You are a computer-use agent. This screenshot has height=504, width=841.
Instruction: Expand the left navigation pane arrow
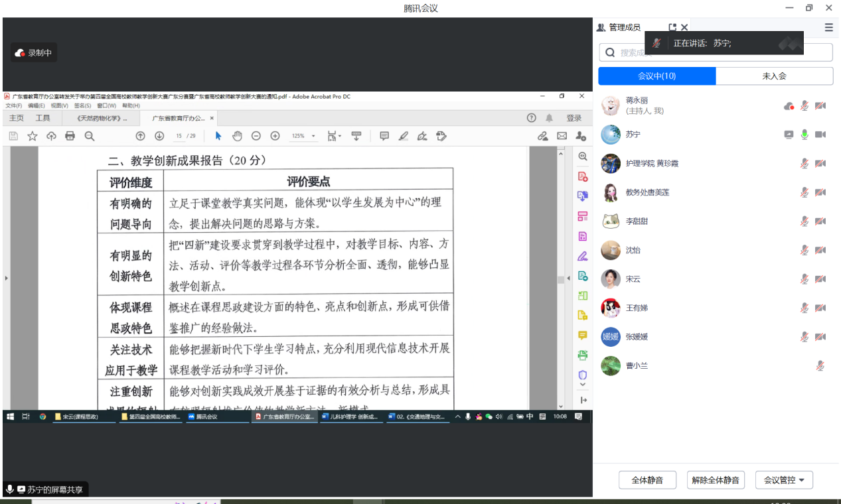click(7, 279)
